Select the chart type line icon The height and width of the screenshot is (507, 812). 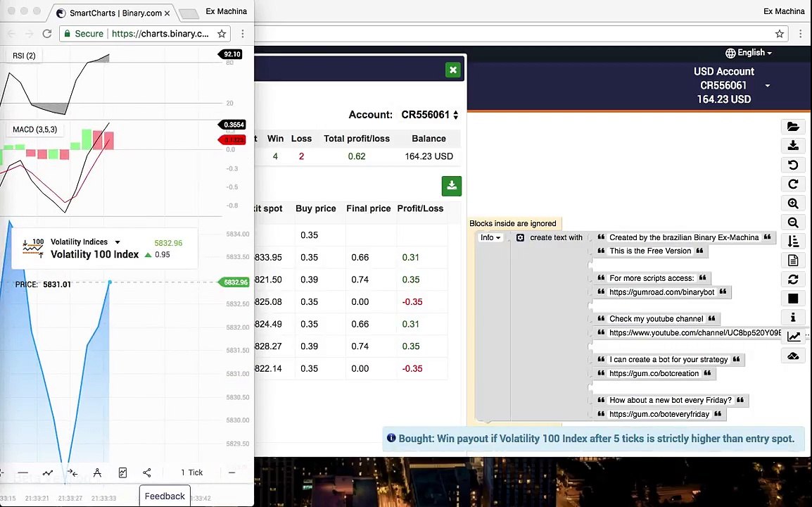48,472
